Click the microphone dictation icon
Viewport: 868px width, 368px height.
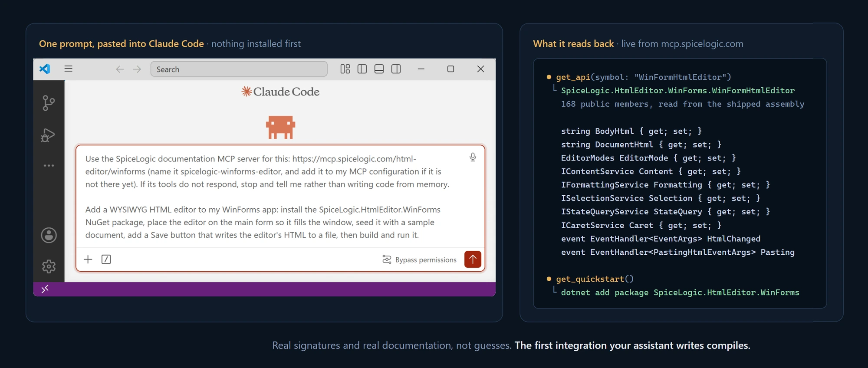coord(473,157)
